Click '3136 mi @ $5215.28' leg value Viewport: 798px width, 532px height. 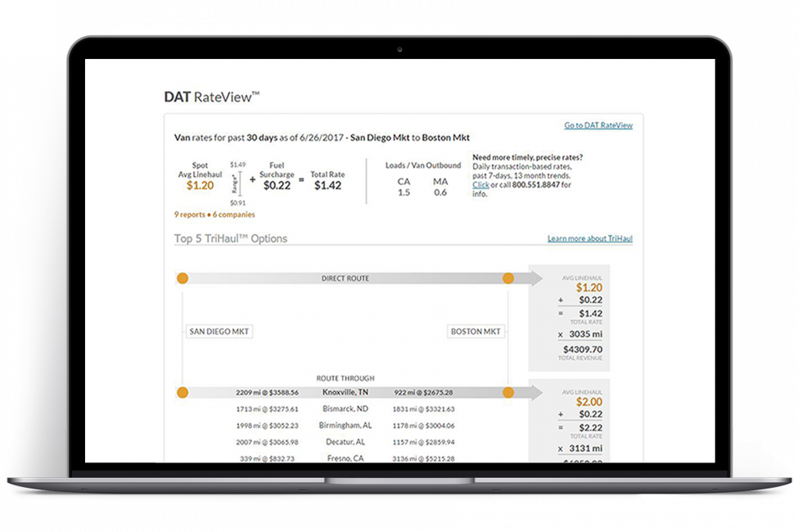tap(423, 458)
